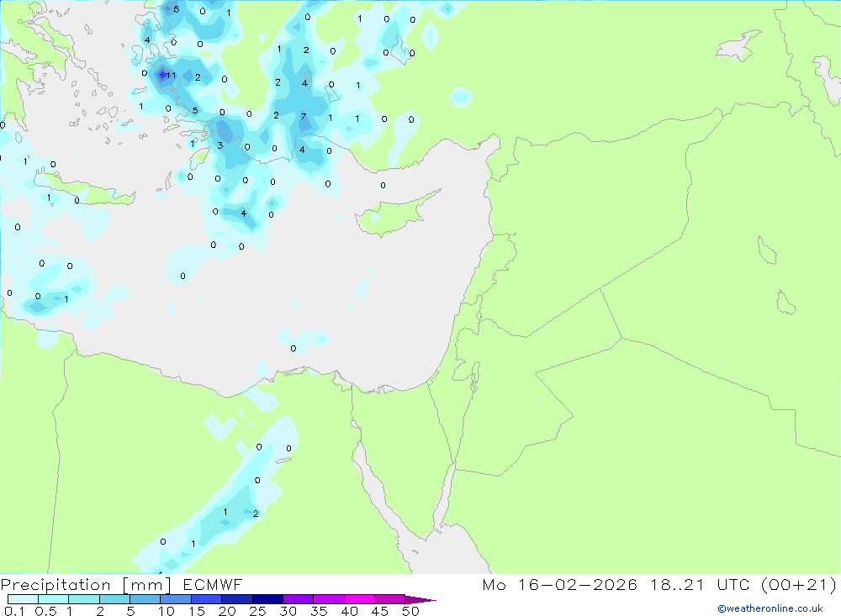Click the '0.5' legend scale value
The height and width of the screenshot is (616, 841).
coord(45,611)
